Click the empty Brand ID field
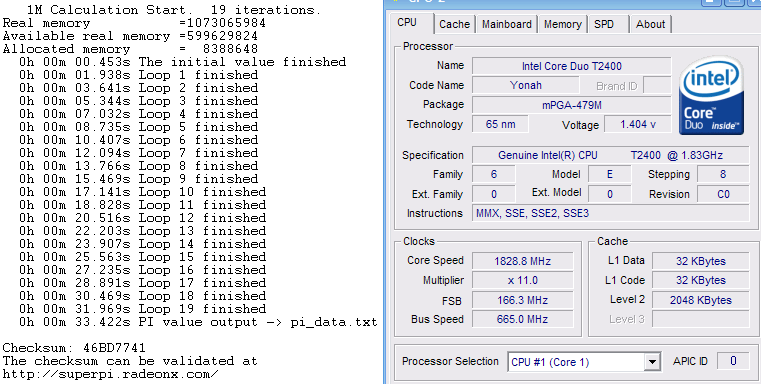This screenshot has width=761, height=384. (658, 85)
